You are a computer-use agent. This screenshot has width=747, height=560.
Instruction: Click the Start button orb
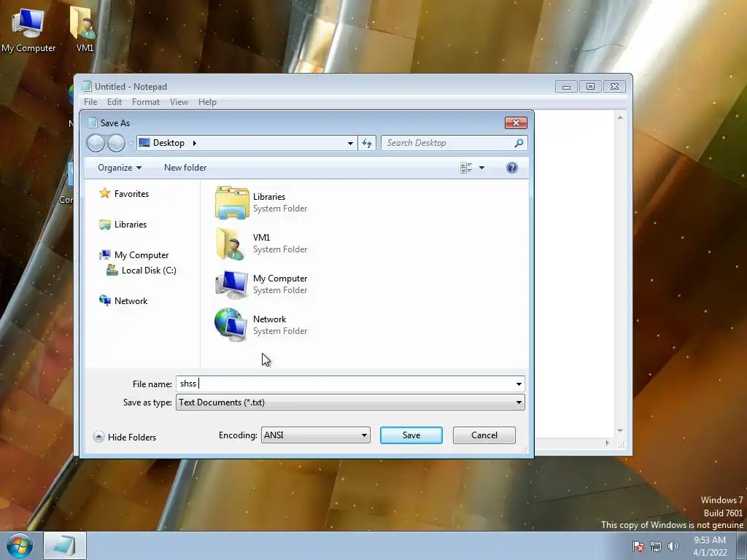tap(20, 545)
